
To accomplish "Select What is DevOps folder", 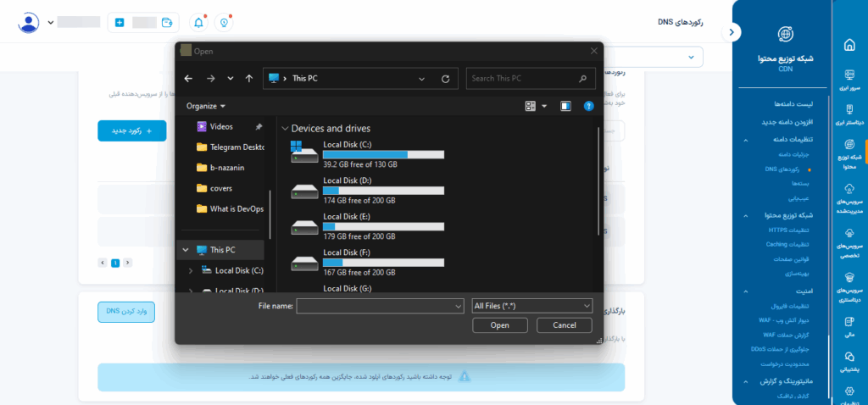I will [230, 208].
